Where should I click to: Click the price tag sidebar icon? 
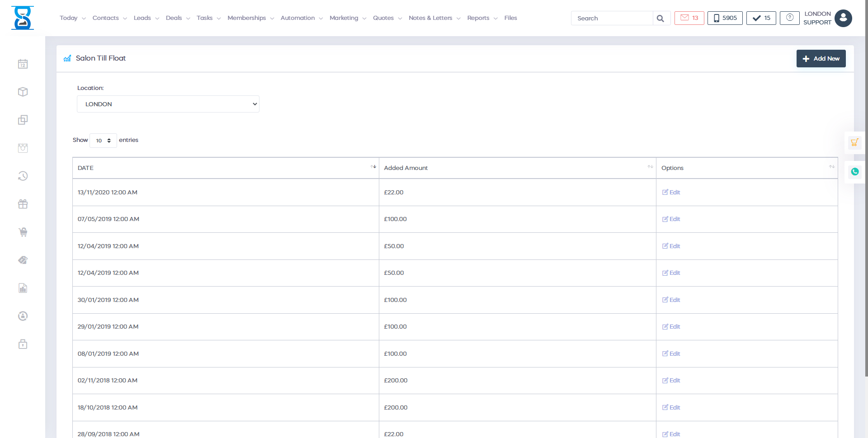[x=23, y=260]
